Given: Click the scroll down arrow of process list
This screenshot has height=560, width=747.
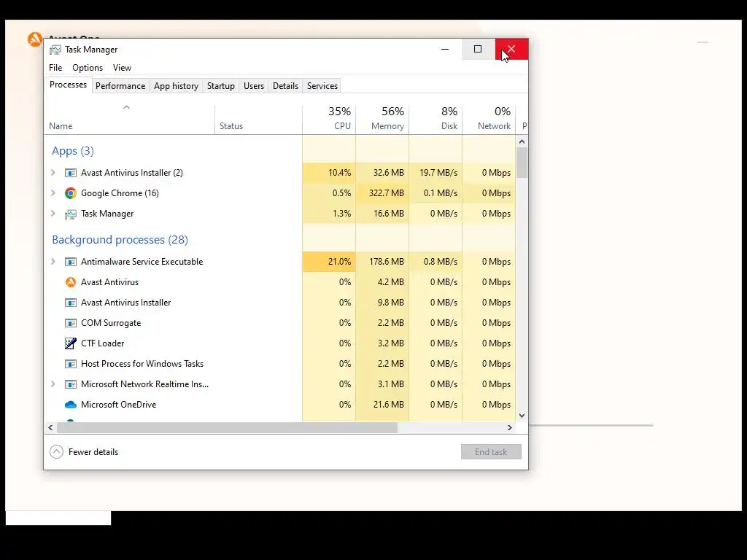Looking at the screenshot, I should (522, 415).
